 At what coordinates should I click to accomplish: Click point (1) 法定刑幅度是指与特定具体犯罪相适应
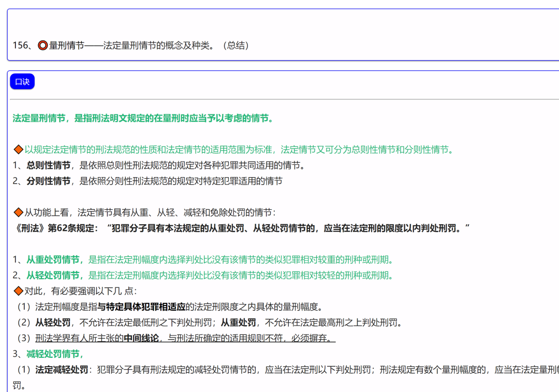(x=169, y=307)
